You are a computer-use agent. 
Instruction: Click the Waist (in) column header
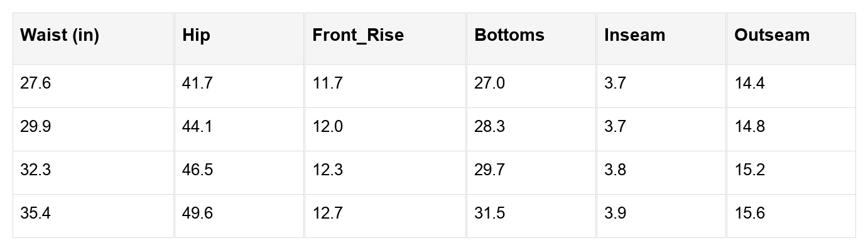click(x=93, y=38)
